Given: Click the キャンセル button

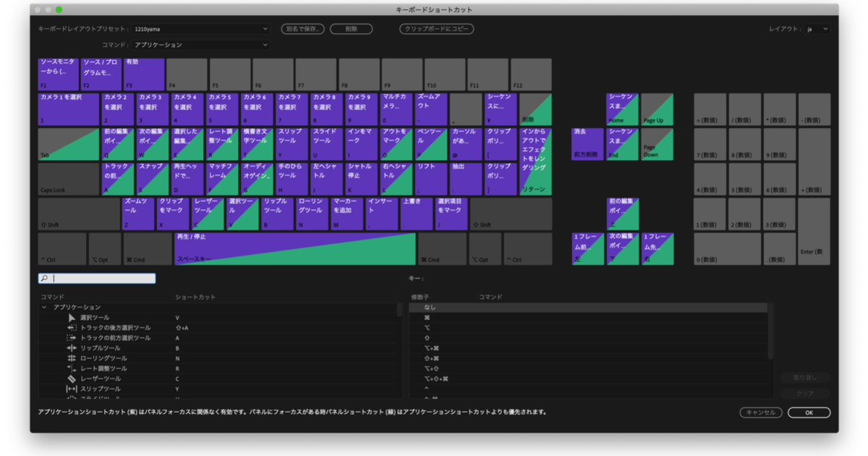Looking at the screenshot, I should [762, 412].
